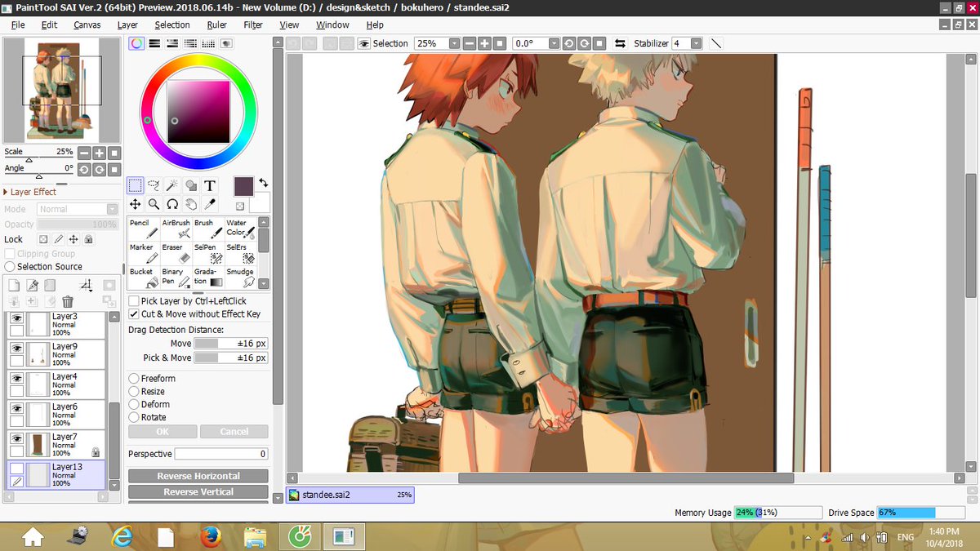
Task: Select the Deform transform option
Action: click(x=134, y=404)
